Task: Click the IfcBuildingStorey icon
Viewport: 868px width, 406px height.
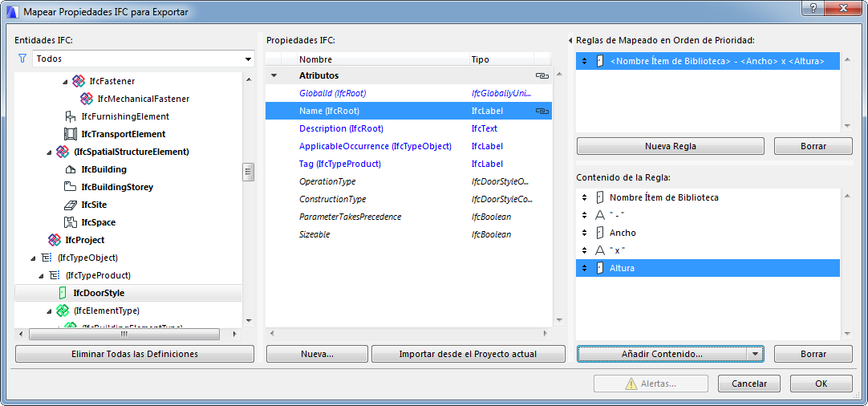Action: tap(71, 187)
